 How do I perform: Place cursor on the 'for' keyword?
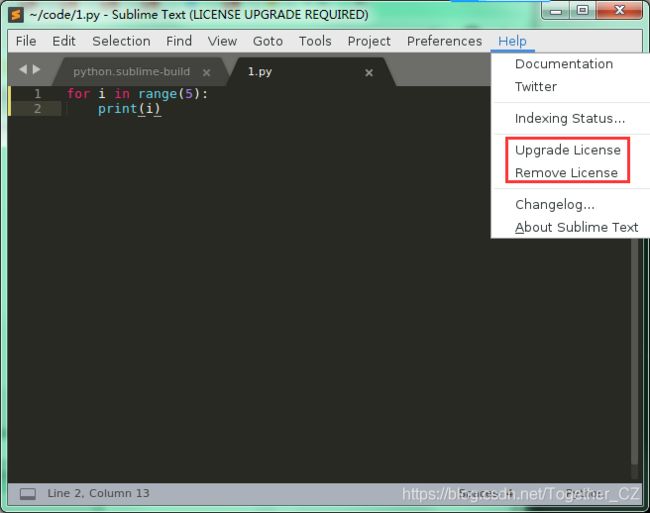point(78,94)
